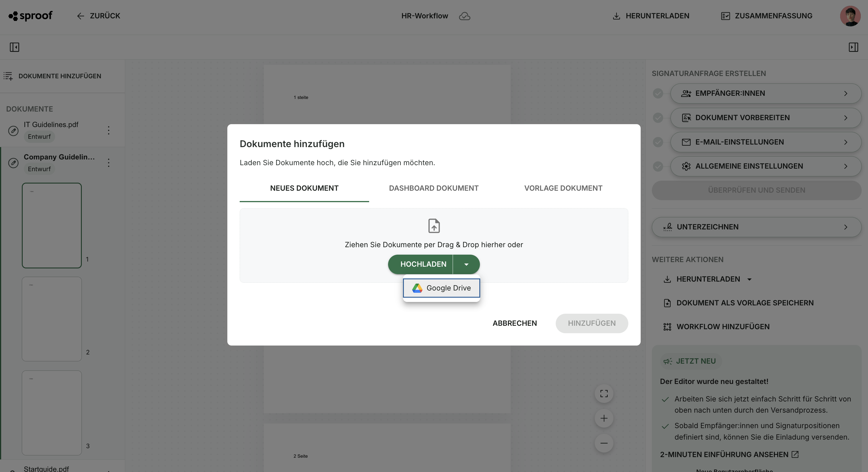Click the Dokument vorbereiten status checkmark
868x472 pixels.
click(658, 118)
